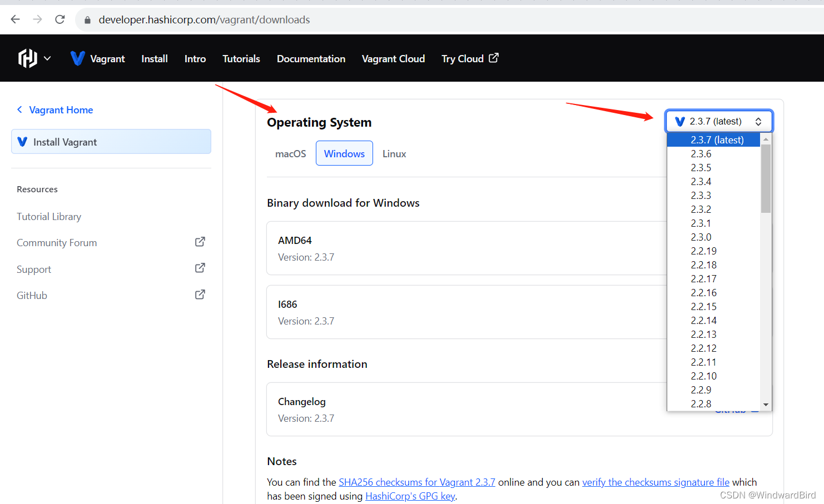The height and width of the screenshot is (504, 824).
Task: Reload the page with the refresh icon
Action: (x=60, y=19)
